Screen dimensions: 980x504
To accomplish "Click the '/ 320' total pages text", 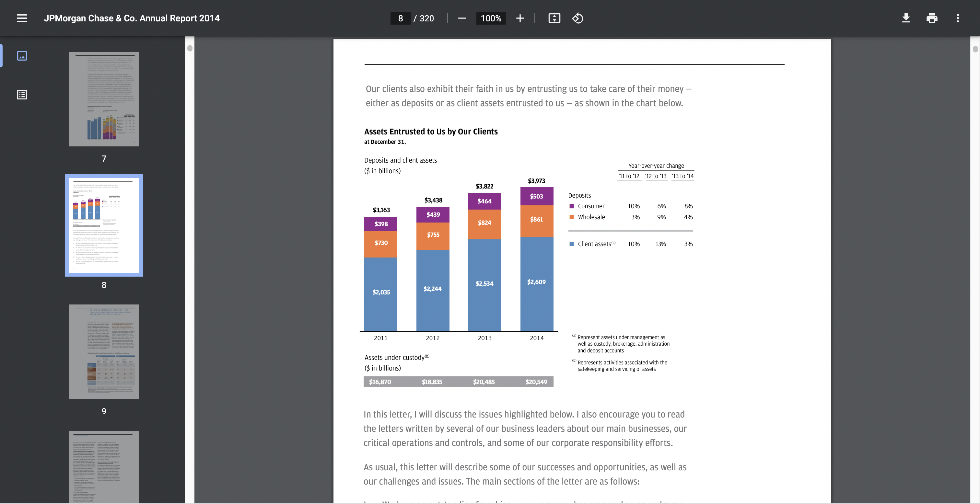I will point(424,18).
